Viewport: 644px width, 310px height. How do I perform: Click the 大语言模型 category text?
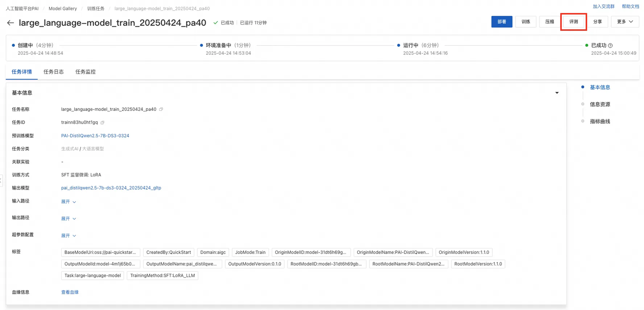[x=93, y=149]
